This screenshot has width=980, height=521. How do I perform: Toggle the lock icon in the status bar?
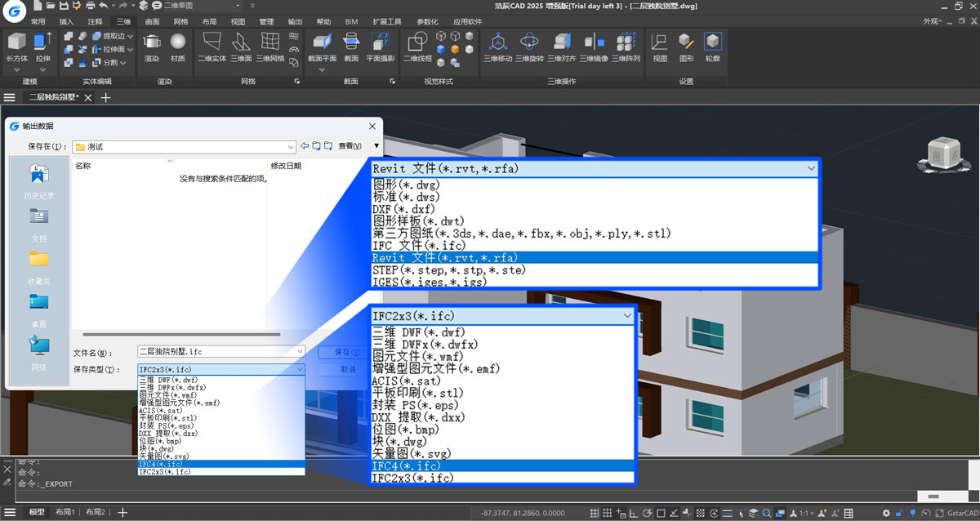pos(900,513)
